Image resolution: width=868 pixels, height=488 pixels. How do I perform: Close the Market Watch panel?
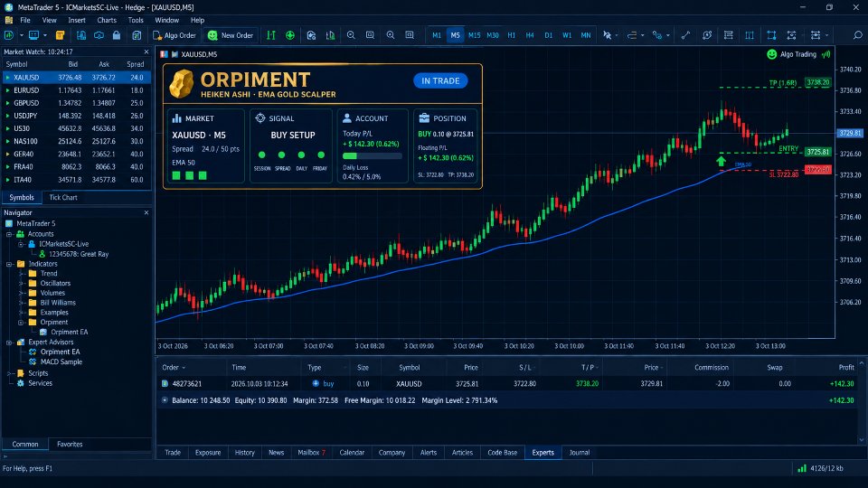tap(146, 52)
